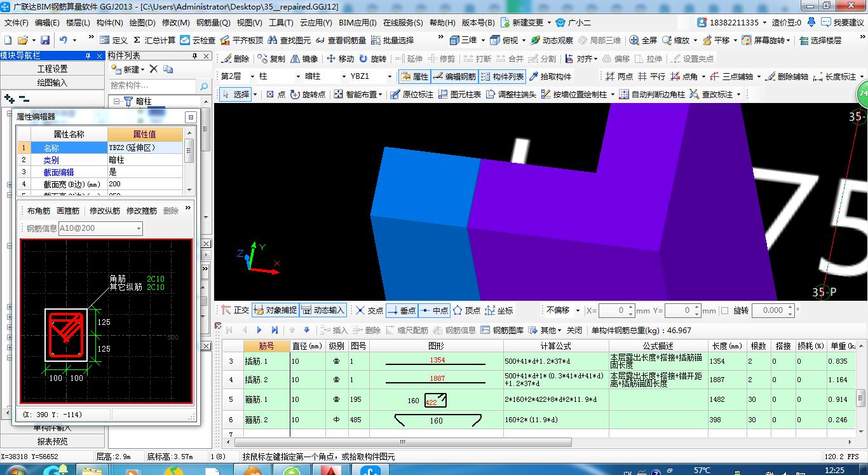Collapse the 暗柱 tree node

click(118, 101)
